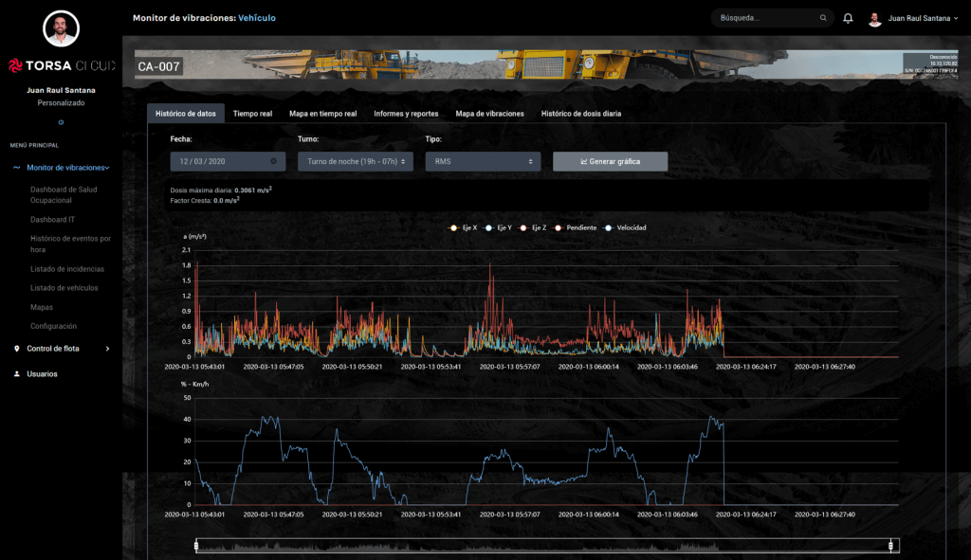Click the CA-007 vehicle label
Screen dimensions: 971x560
click(158, 67)
